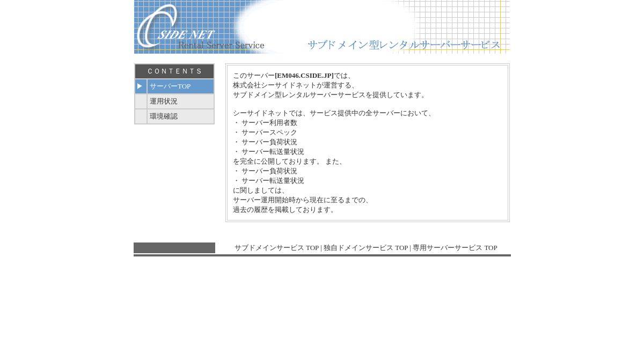Click the Rental Server Service banner text

click(x=221, y=46)
